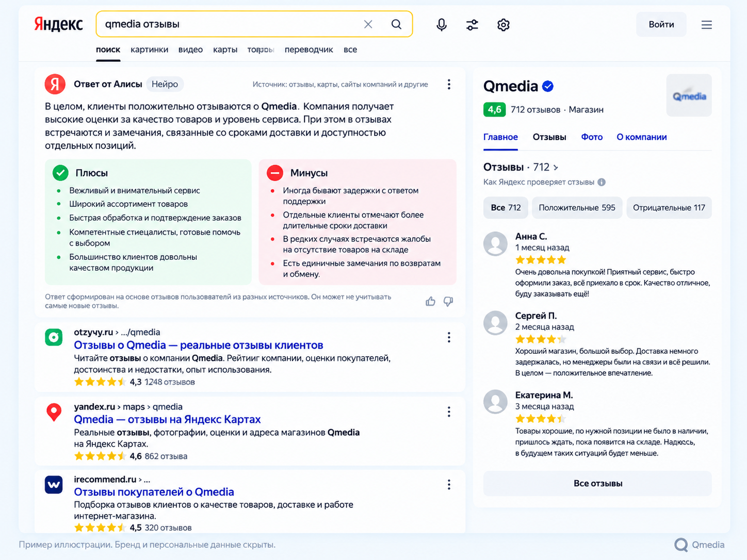Open search filters sliders icon
The width and height of the screenshot is (747, 560).
pyautogui.click(x=472, y=25)
